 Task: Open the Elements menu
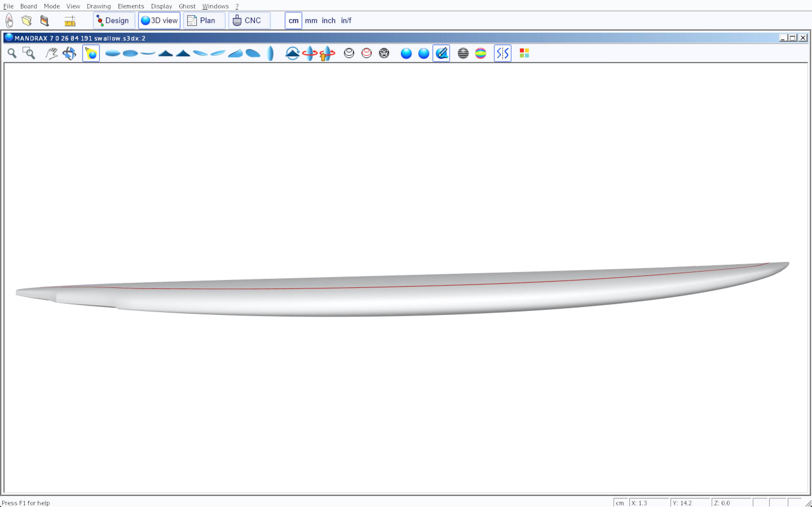pyautogui.click(x=131, y=6)
